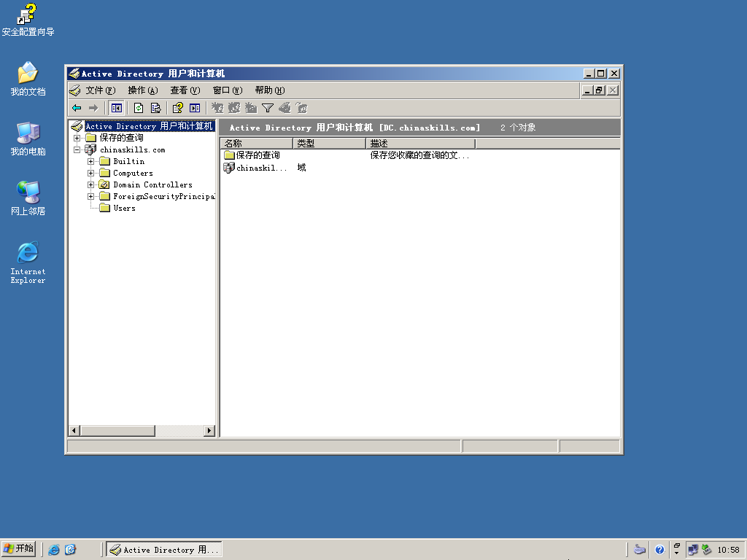747x560 pixels.
Task: Click tree pane scroll right arrow
Action: (209, 430)
